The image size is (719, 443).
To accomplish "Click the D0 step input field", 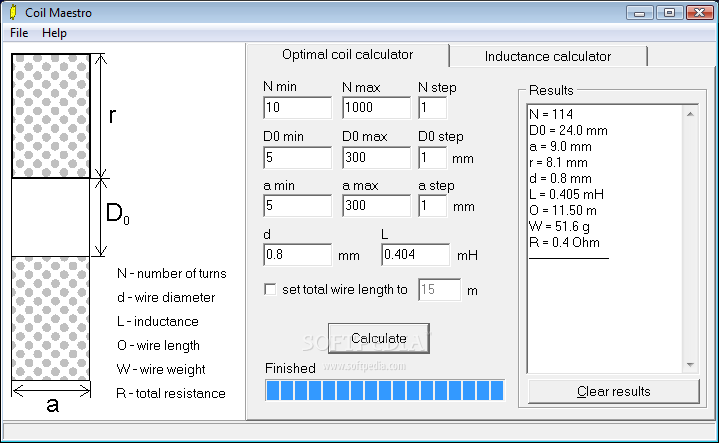I will coord(432,158).
